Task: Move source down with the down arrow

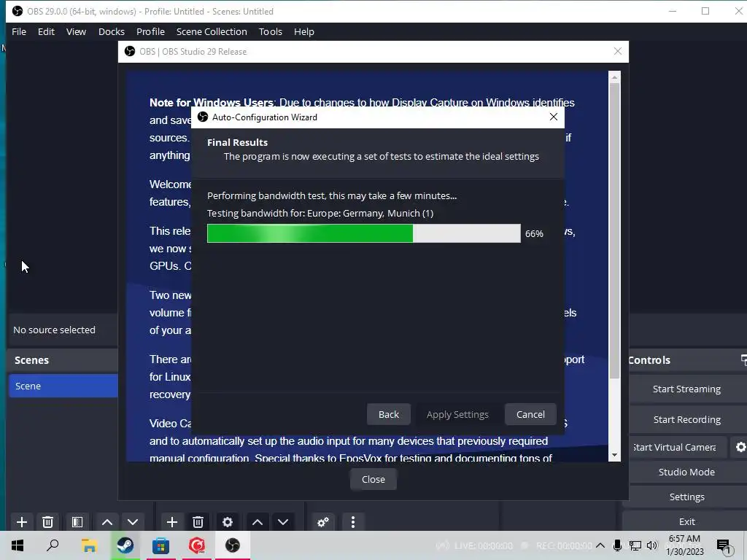Action: (x=283, y=522)
